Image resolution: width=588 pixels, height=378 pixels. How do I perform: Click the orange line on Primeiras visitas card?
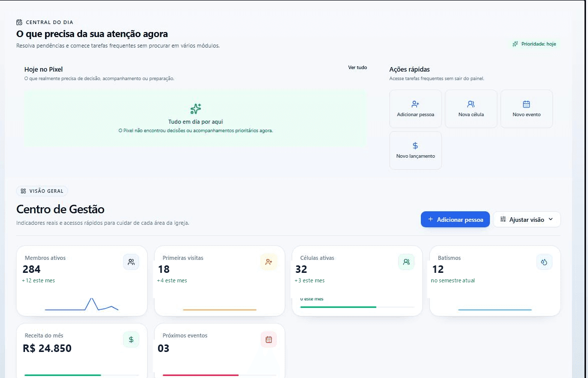(220, 310)
